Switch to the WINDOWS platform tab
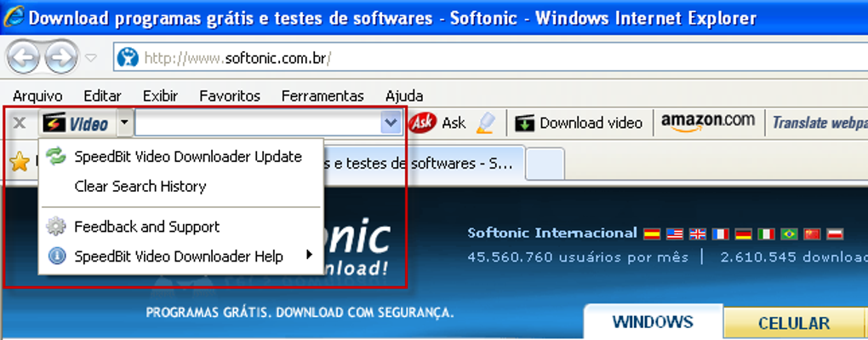Image resolution: width=868 pixels, height=340 pixels. click(x=653, y=322)
